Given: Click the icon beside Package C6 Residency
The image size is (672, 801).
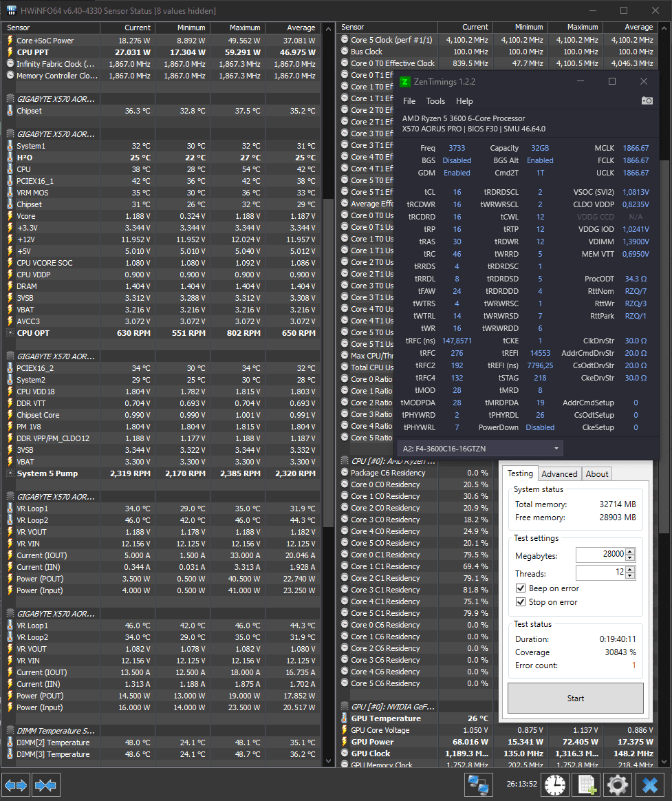Looking at the screenshot, I should [345, 473].
